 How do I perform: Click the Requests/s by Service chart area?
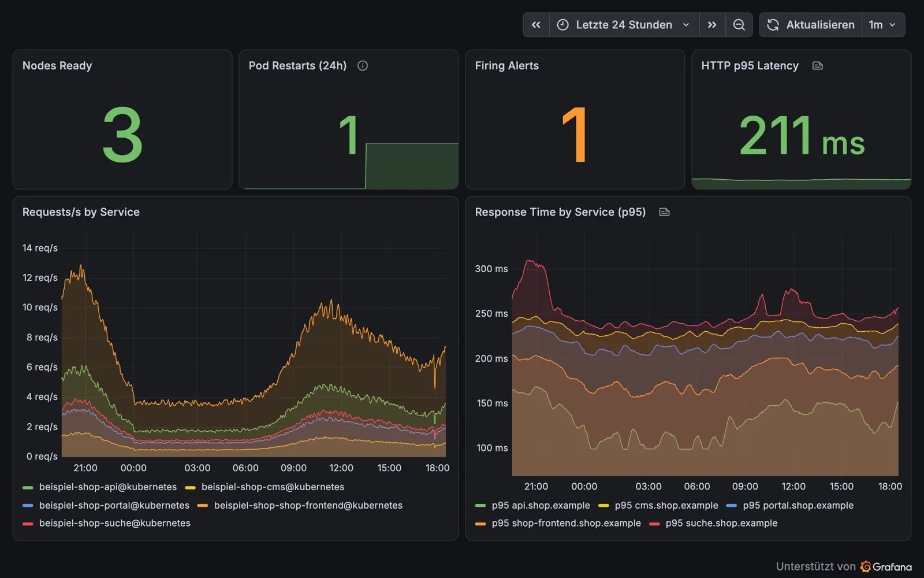(x=254, y=346)
